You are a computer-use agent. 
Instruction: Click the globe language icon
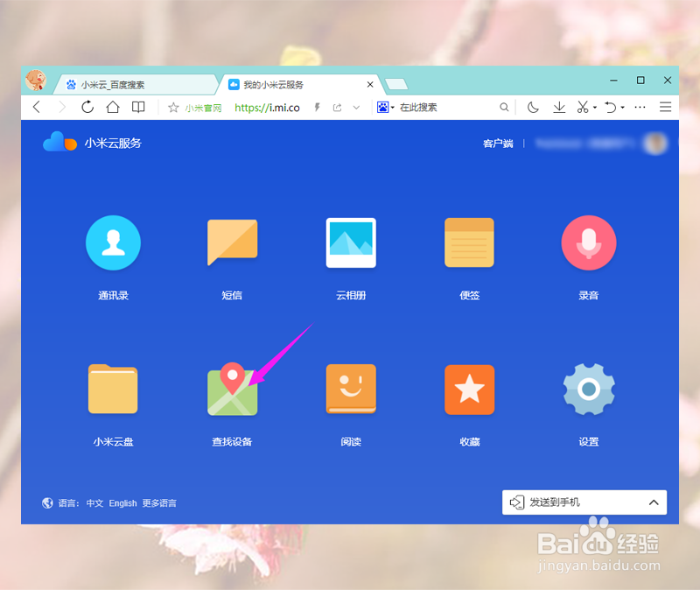pos(47,503)
